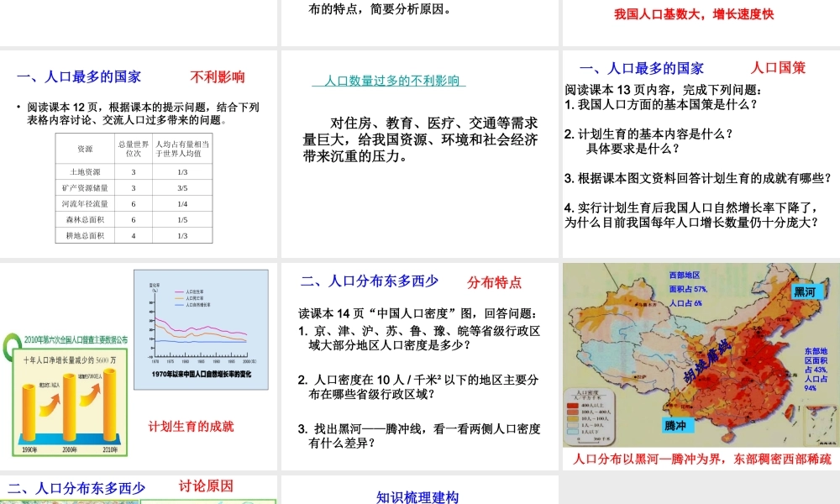Click the red heading 人口国策

778,67
